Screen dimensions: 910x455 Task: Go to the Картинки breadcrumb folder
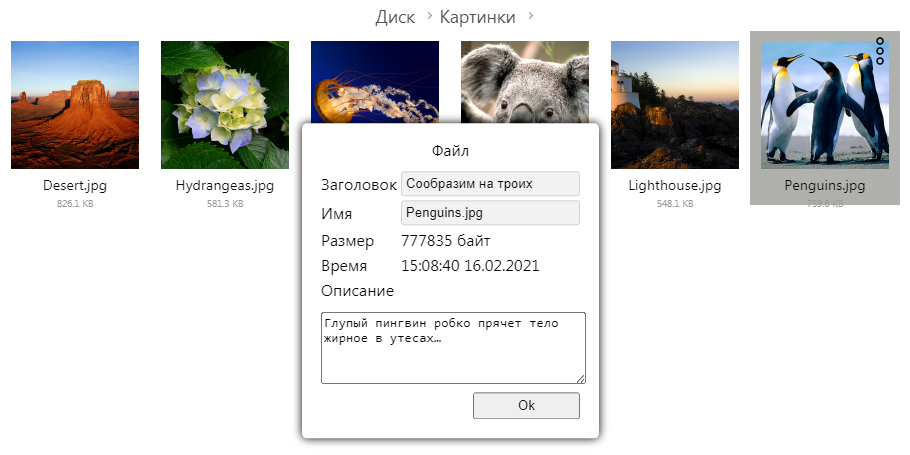[478, 17]
